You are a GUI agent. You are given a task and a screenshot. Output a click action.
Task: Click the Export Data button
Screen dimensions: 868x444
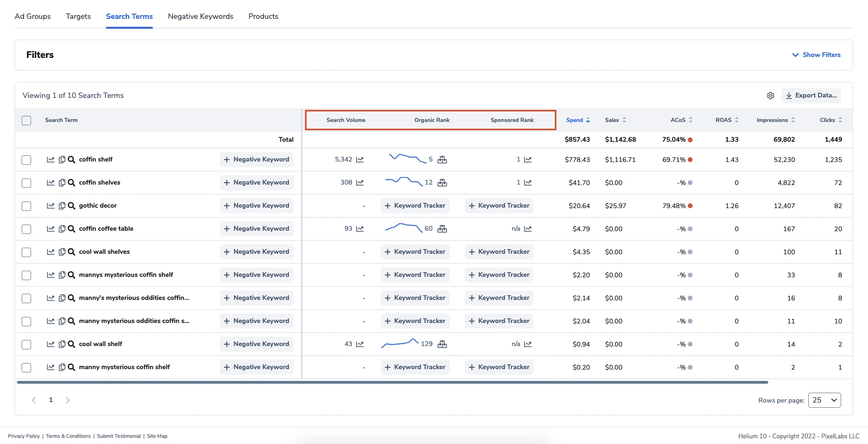pos(811,96)
